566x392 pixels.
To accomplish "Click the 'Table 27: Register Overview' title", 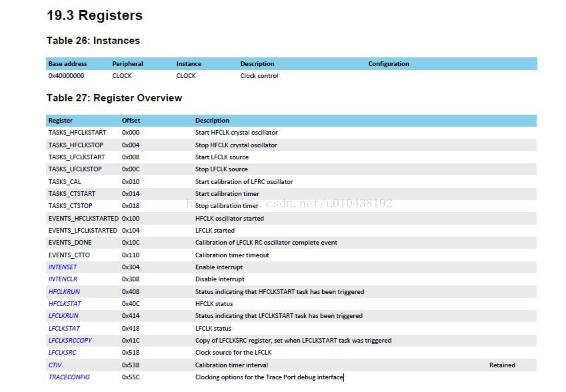I will coord(114,98).
